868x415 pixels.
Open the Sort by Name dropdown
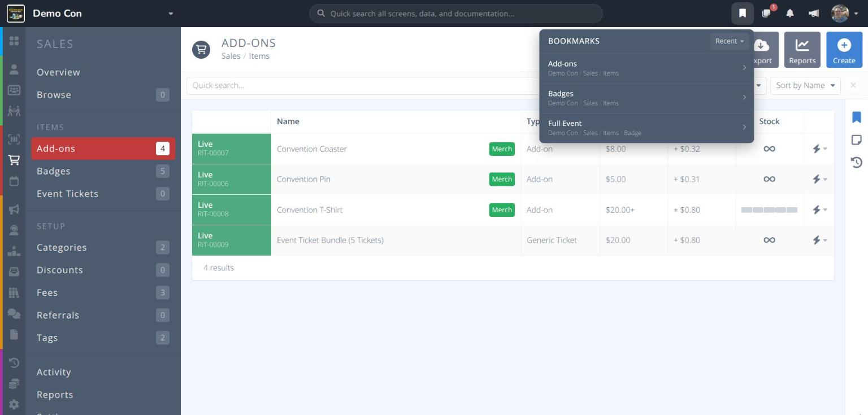[805, 85]
